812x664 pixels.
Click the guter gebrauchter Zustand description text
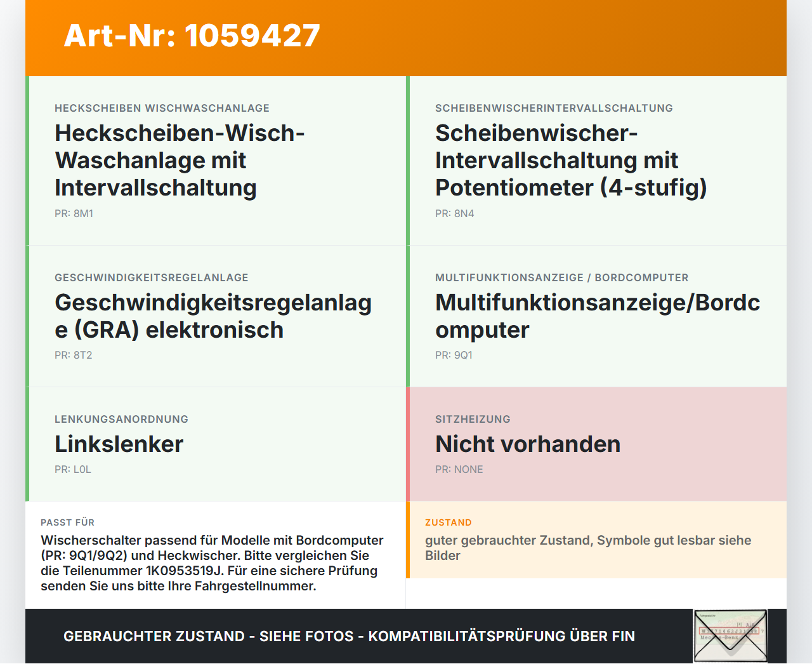pos(588,548)
